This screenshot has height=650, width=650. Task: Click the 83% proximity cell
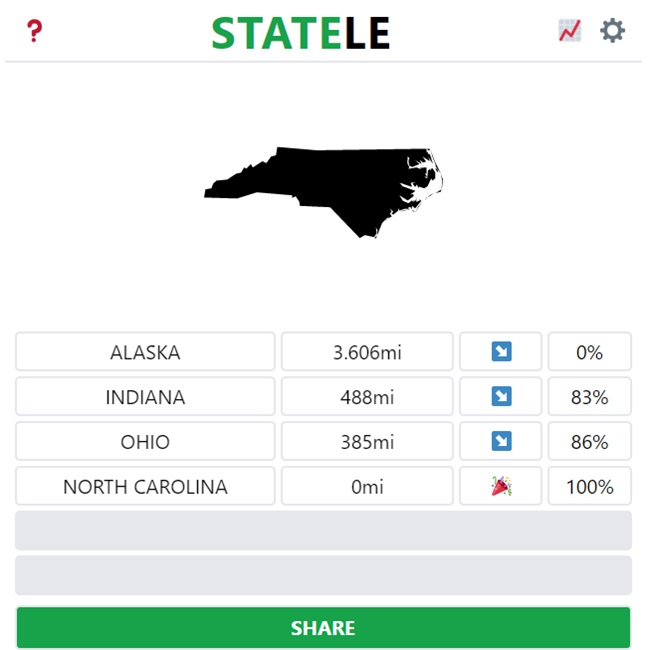590,397
